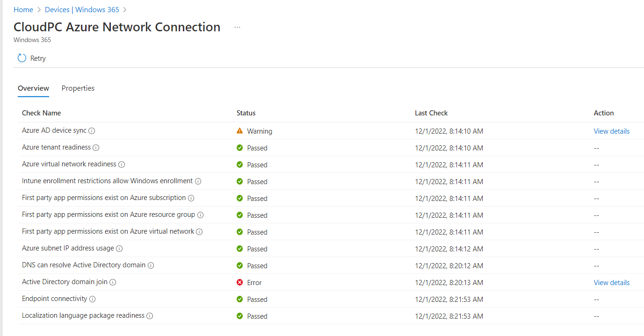Click the Last Check column header
Screen dimensions: 644x336
[431, 113]
